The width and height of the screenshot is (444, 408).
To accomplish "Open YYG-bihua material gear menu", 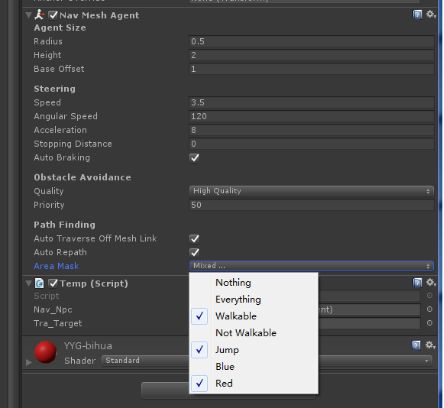I will pyautogui.click(x=430, y=345).
